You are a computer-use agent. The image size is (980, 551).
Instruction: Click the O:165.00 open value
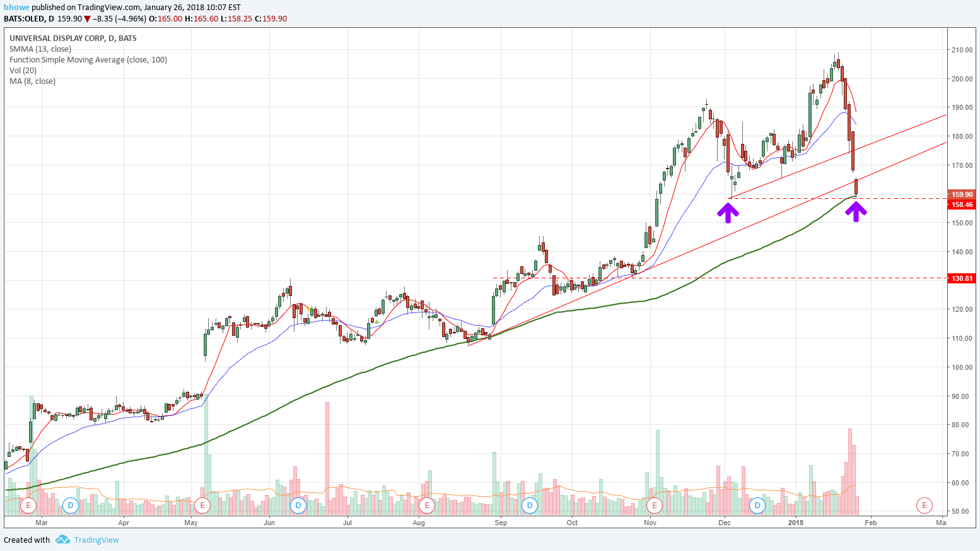click(x=165, y=19)
